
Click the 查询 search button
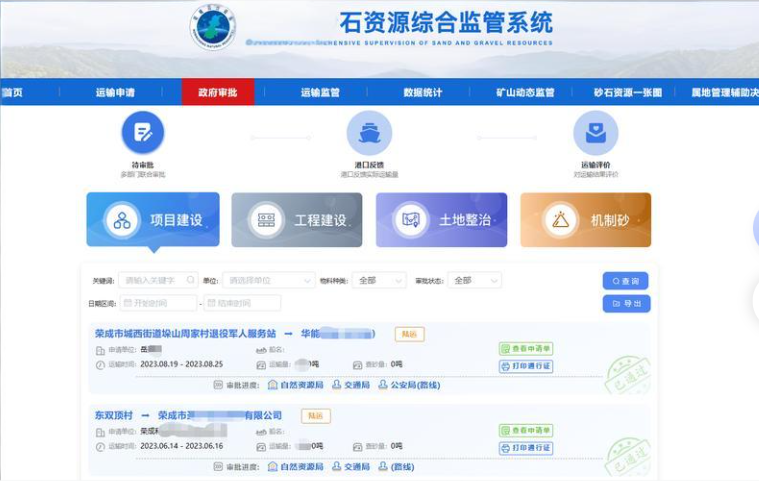coord(625,281)
